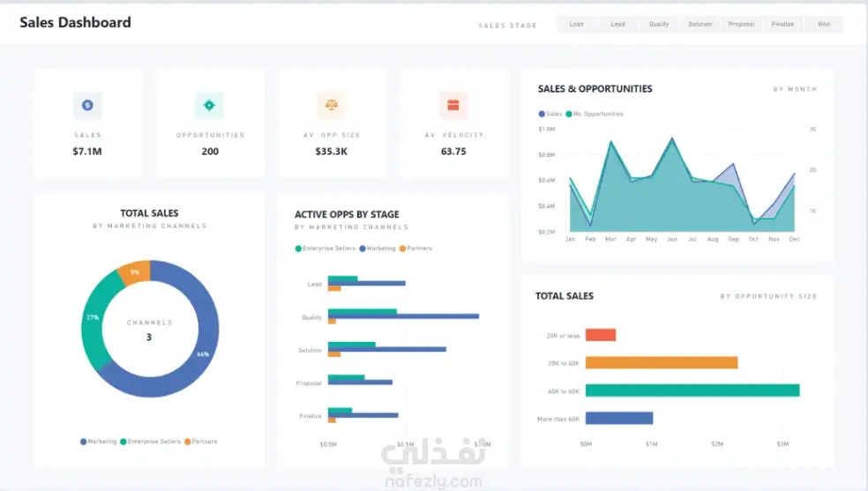This screenshot has width=868, height=491.
Task: Select the green Enterprise Sellers bar for Lead
Action: (x=342, y=279)
